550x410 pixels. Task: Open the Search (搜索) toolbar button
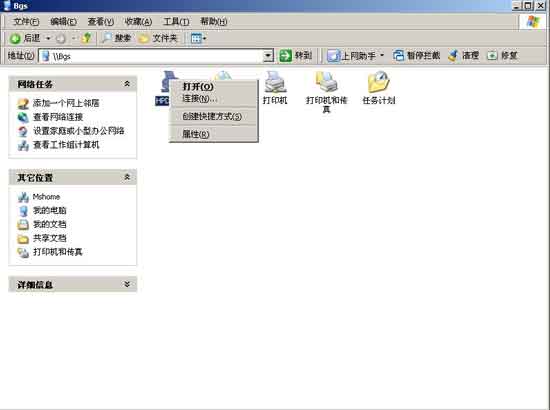[x=116, y=38]
